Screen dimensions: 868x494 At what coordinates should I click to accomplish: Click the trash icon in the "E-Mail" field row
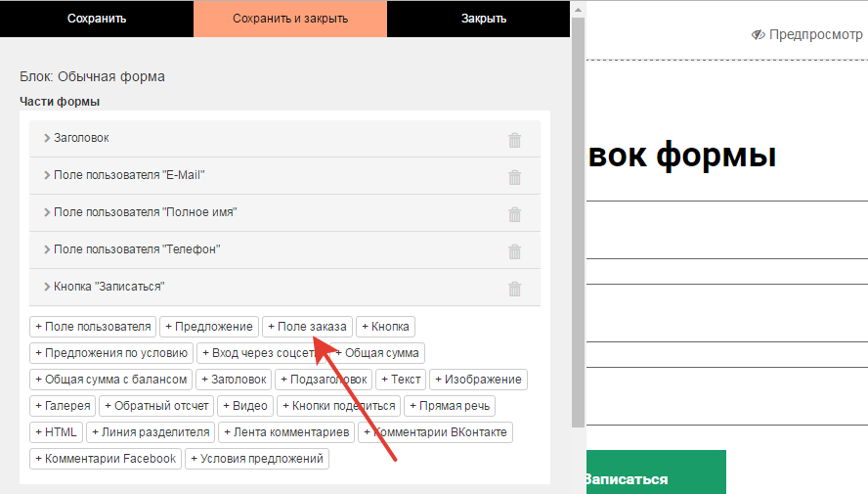(x=514, y=177)
